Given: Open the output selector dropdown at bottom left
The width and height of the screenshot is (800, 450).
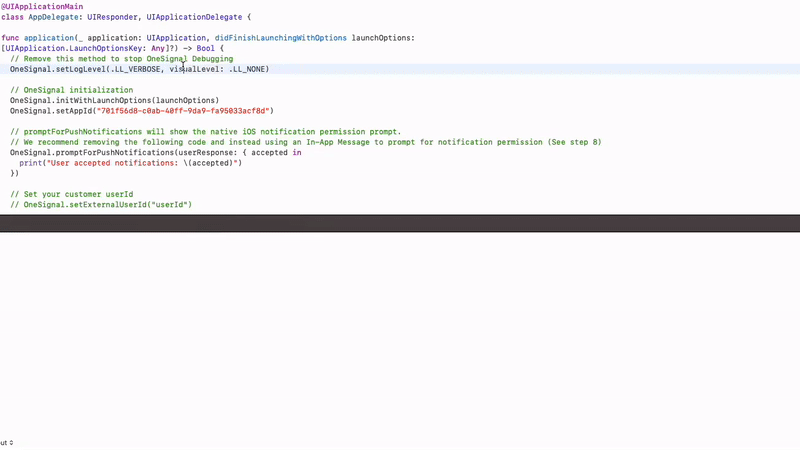Looking at the screenshot, I should coord(7,442).
